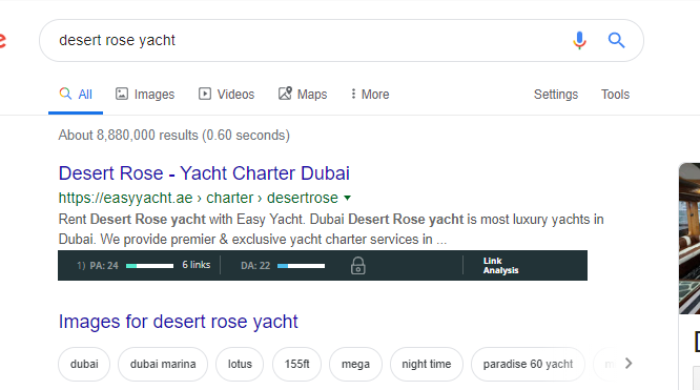Open the More search categories menu
This screenshot has height=390, width=700.
point(370,94)
